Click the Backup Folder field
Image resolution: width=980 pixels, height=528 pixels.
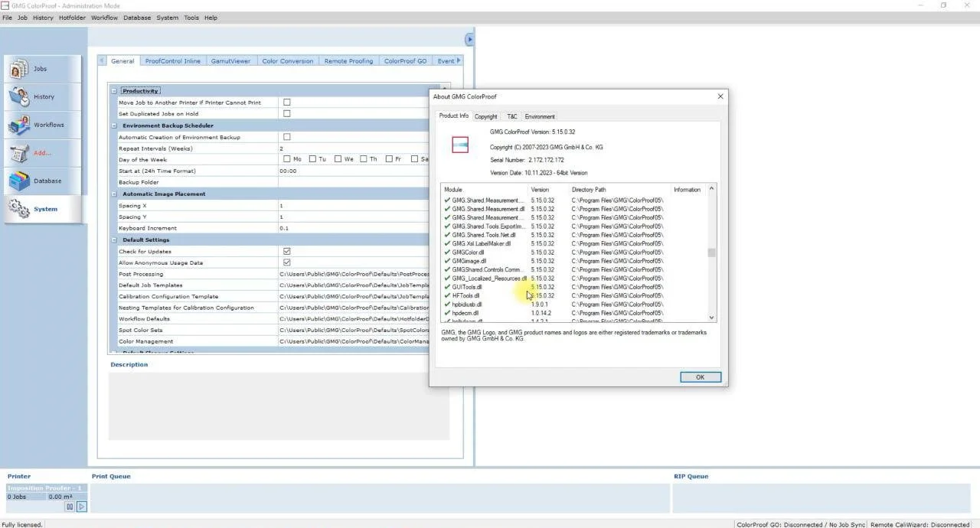353,182
